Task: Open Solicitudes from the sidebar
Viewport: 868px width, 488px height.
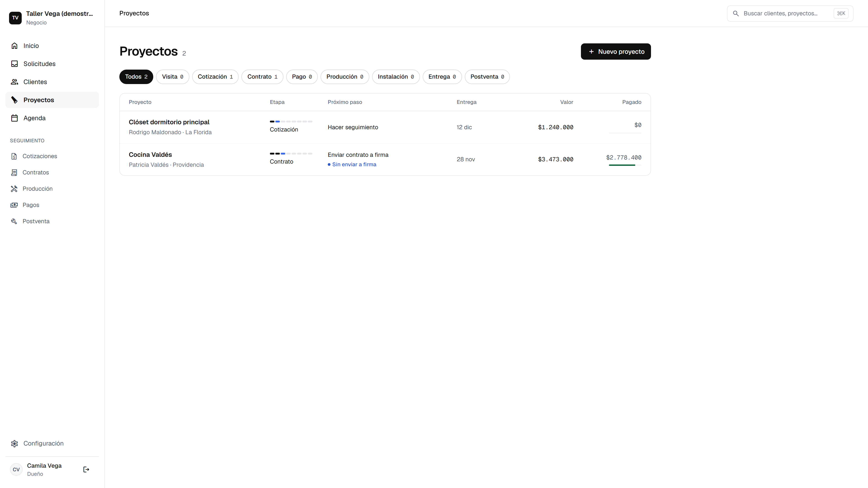Action: point(52,64)
